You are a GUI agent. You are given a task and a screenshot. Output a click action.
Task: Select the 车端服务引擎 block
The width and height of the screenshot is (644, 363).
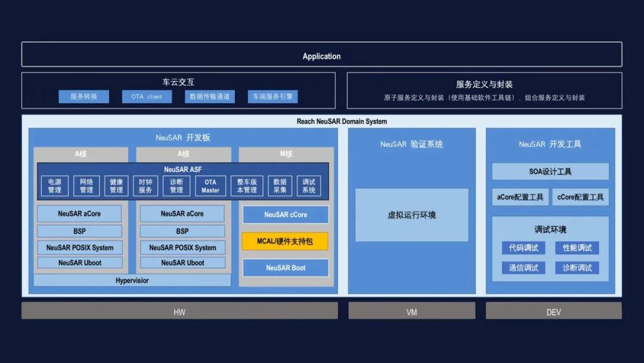pos(272,96)
